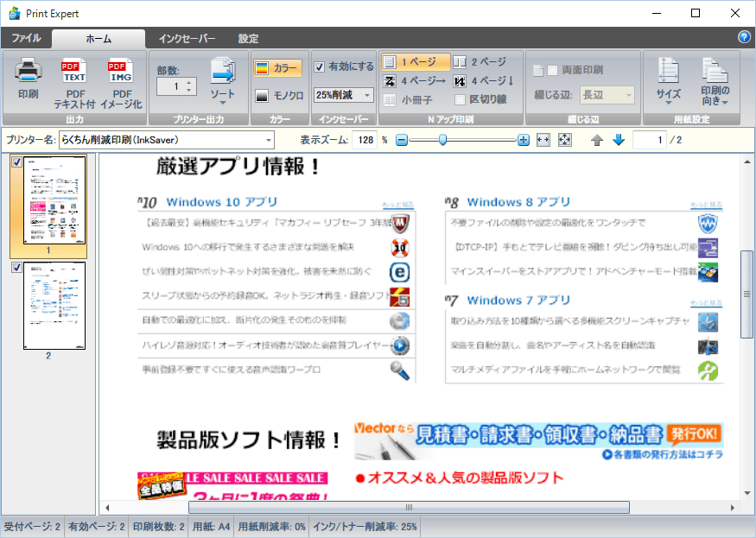Switch to the 設定 tab

point(248,39)
